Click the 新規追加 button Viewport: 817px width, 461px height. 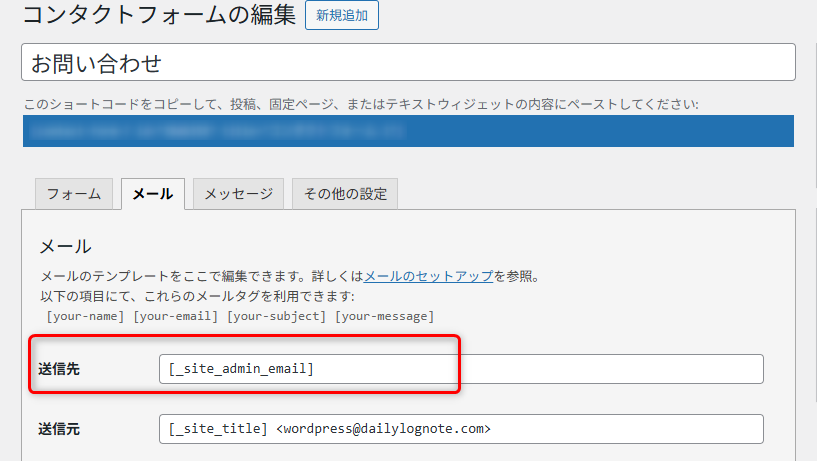[342, 15]
